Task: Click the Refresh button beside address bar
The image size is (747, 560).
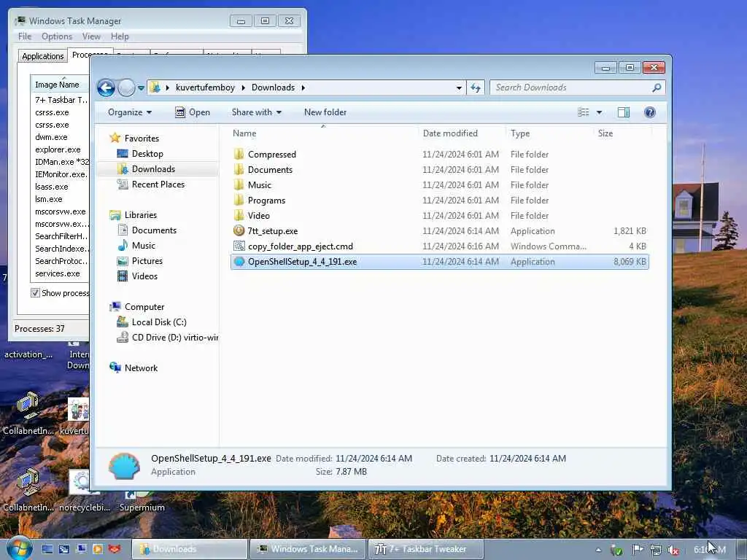Action: tap(476, 87)
